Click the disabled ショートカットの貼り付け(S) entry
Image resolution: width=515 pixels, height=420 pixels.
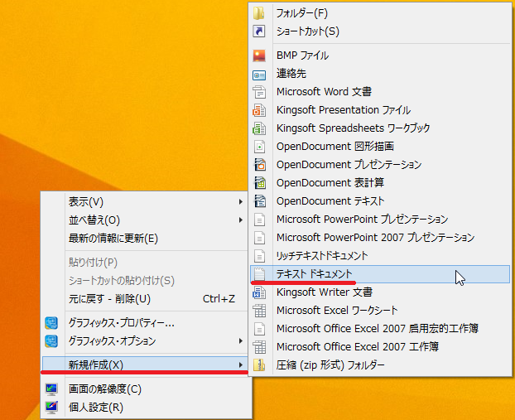click(x=121, y=281)
